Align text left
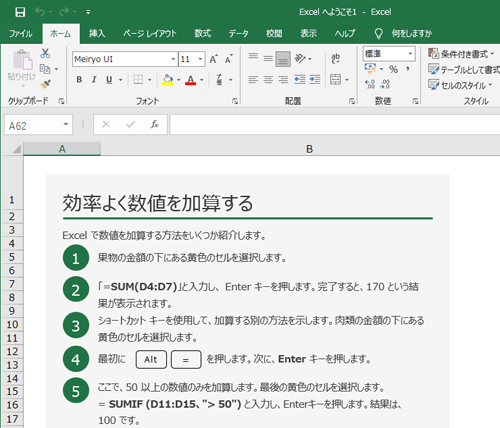Image resolution: width=500 pixels, height=428 pixels. click(x=253, y=80)
